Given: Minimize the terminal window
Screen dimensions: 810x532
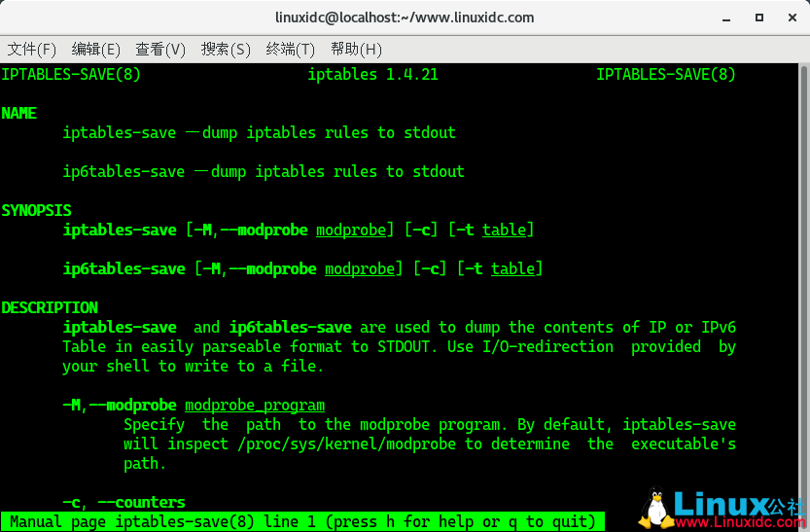Looking at the screenshot, I should (x=726, y=18).
